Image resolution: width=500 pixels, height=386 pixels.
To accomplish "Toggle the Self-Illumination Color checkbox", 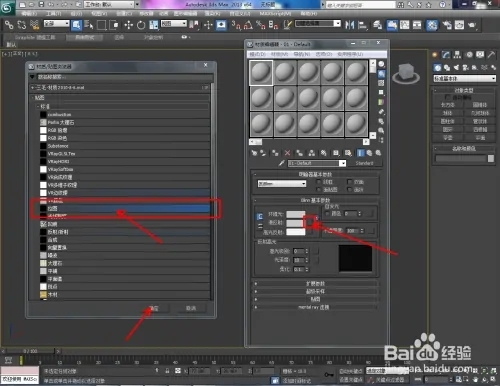I will coord(327,213).
